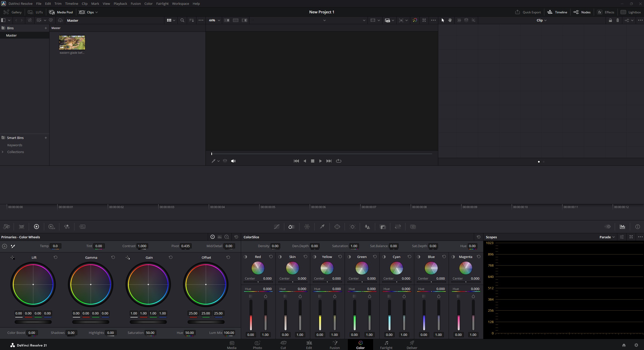
Task: Open the Tracker palette
Action: click(x=352, y=227)
